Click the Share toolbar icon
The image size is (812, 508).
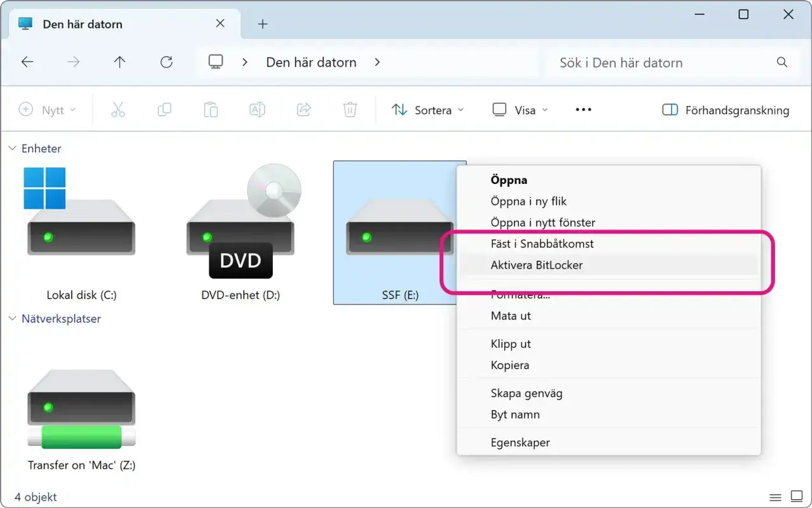[x=304, y=110]
